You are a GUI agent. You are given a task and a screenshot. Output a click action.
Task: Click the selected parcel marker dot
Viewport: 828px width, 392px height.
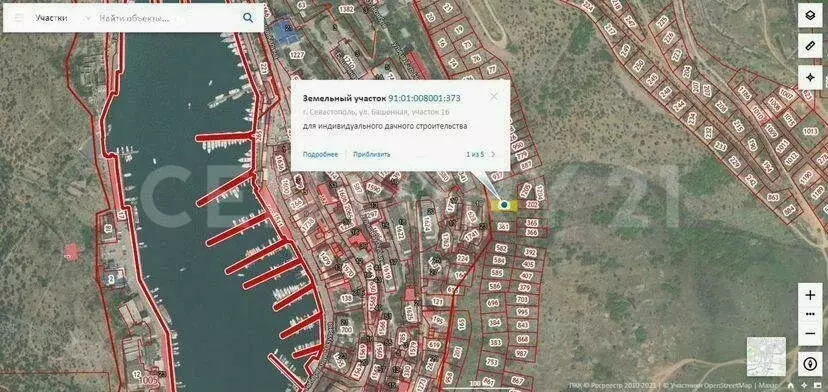(504, 204)
